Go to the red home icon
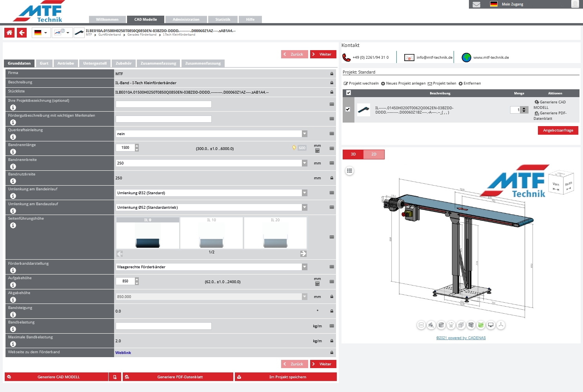Image resolution: width=583 pixels, height=392 pixels. 9,33
